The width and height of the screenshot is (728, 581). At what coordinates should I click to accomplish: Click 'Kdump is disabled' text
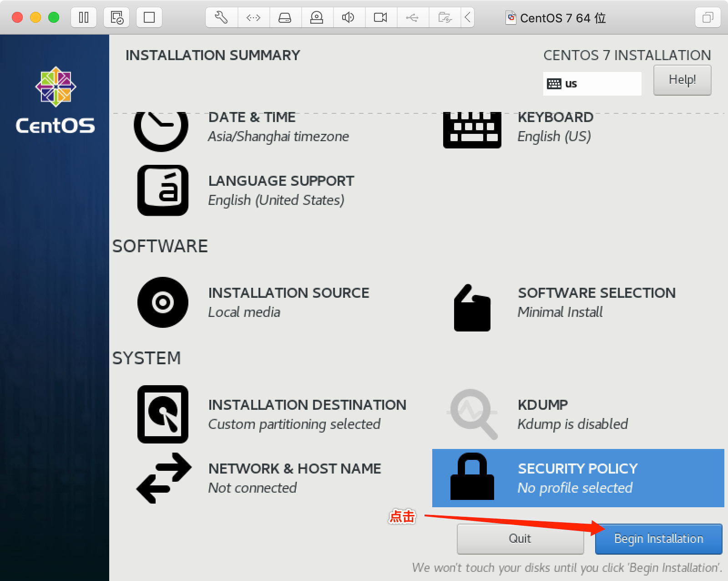pyautogui.click(x=573, y=424)
